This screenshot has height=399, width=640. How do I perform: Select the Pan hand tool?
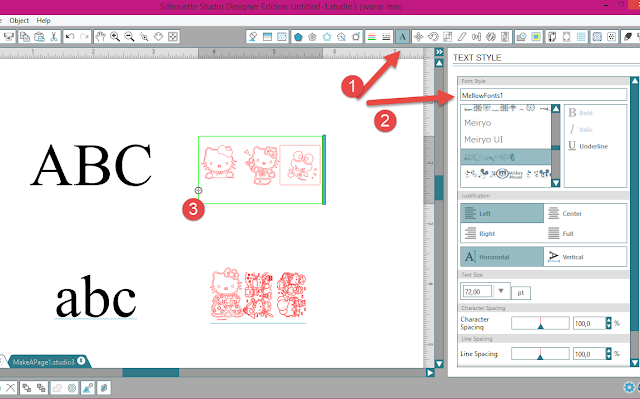click(100, 37)
